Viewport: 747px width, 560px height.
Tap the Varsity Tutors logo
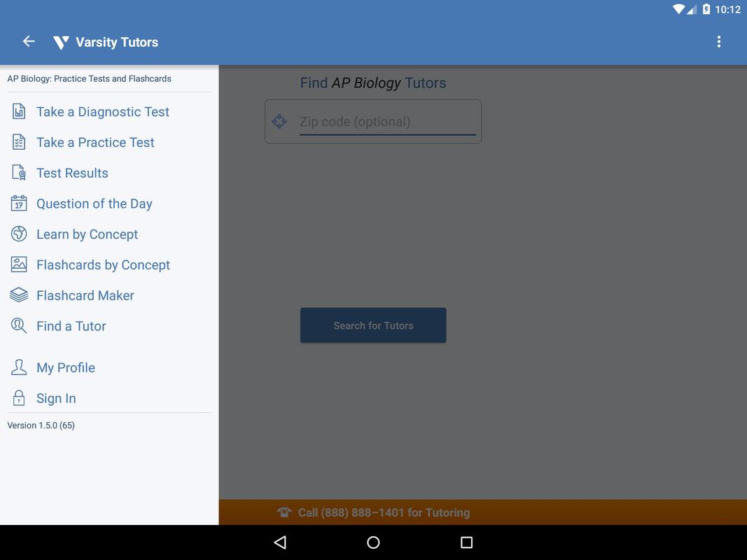(61, 43)
